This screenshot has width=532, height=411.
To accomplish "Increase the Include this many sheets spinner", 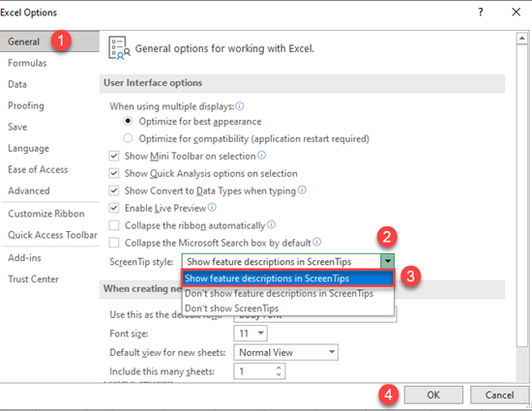I will click(279, 367).
